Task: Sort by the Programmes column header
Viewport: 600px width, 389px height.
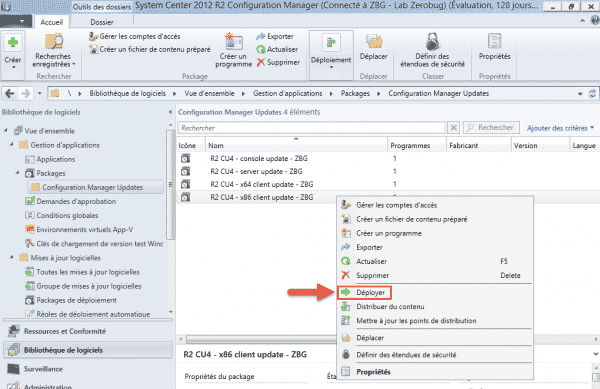Action: 417,145
